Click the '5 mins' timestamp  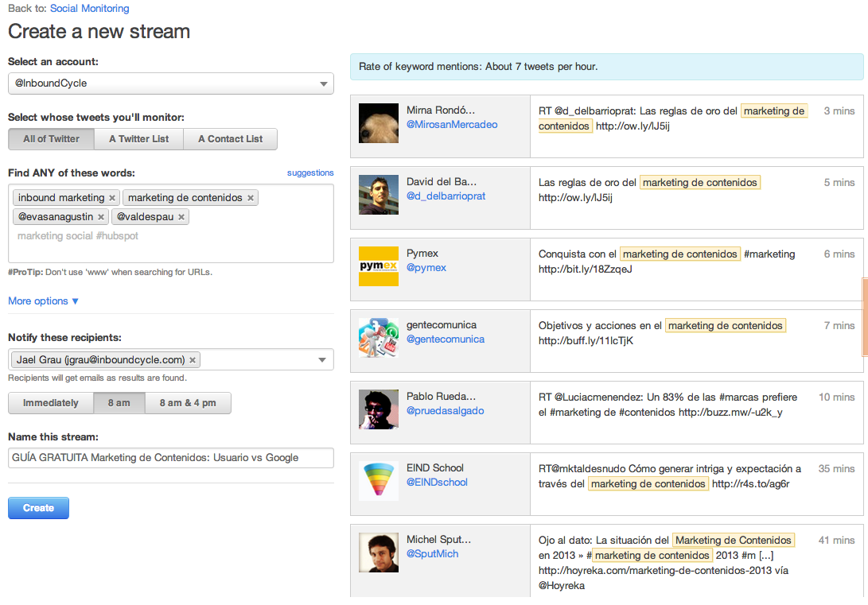click(839, 183)
